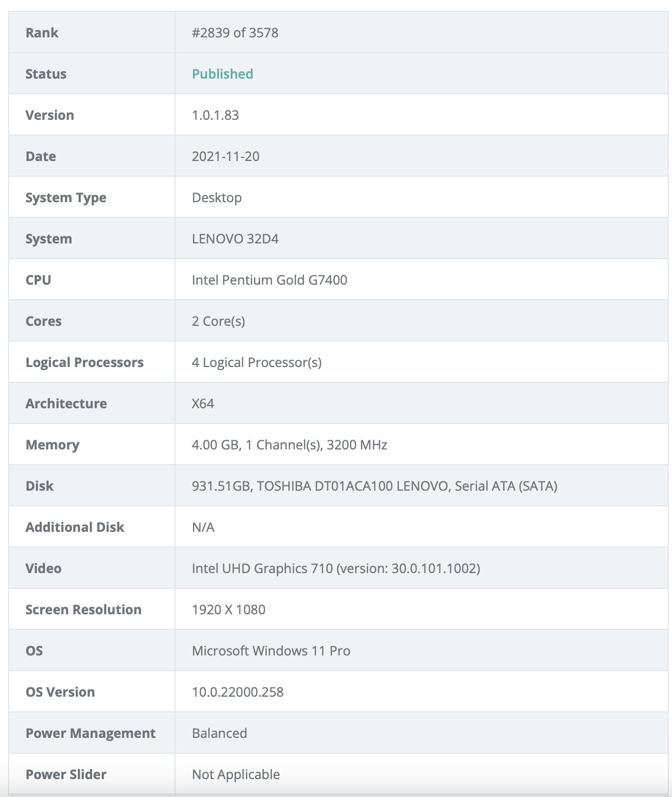Click the Published status link
Image resolution: width=672 pixels, height=797 pixels.
[222, 74]
